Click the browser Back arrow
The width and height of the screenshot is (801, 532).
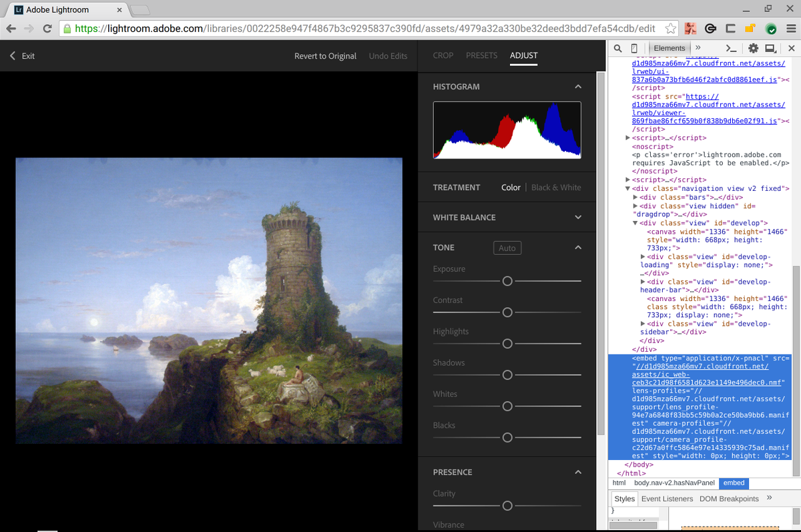(x=11, y=29)
